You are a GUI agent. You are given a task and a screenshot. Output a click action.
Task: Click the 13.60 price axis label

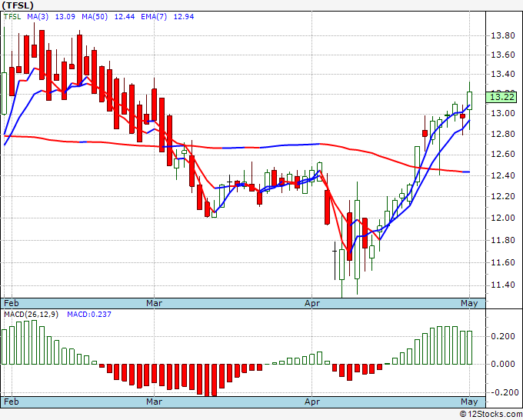click(503, 55)
